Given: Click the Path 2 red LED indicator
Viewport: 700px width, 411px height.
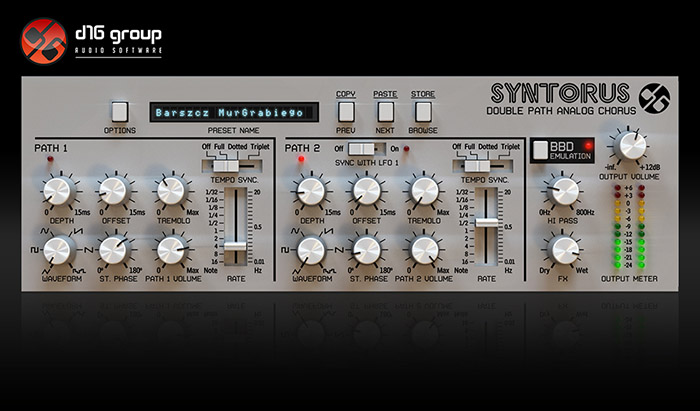Looking at the screenshot, I should click(302, 159).
